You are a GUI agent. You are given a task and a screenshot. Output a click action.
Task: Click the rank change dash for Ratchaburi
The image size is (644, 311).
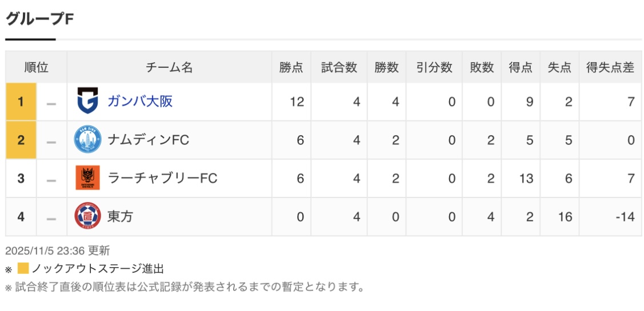click(x=51, y=179)
